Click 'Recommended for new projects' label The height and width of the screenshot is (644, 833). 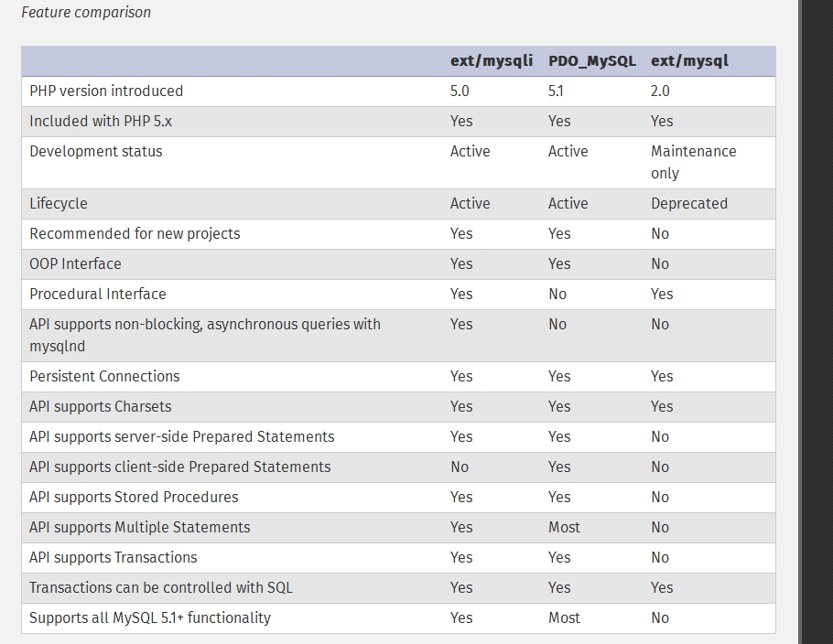click(135, 234)
